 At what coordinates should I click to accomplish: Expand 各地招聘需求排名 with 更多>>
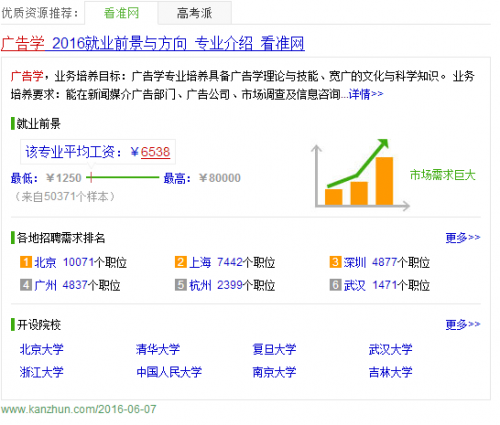pyautogui.click(x=463, y=238)
